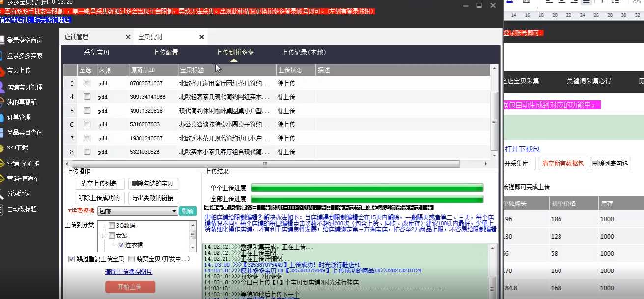Click price 186 in the background window
This screenshot has width=644, height=299.
[557, 219]
